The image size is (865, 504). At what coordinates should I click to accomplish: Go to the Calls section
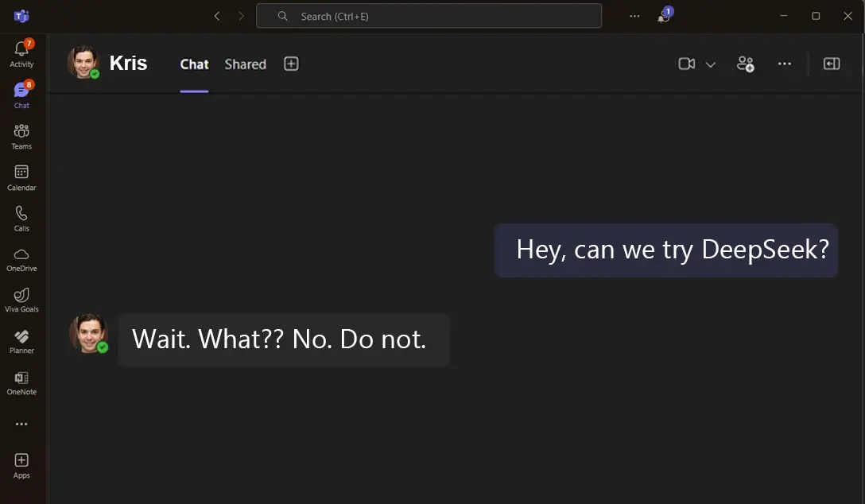21,217
